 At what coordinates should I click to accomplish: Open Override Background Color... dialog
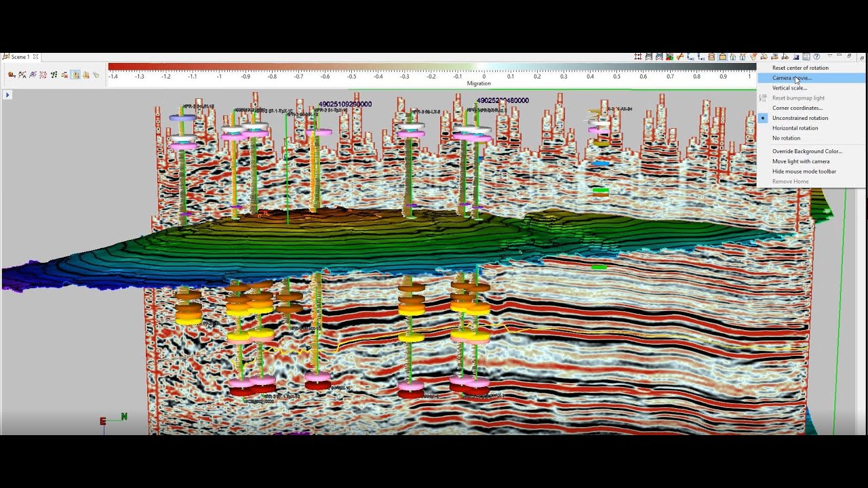click(811, 151)
